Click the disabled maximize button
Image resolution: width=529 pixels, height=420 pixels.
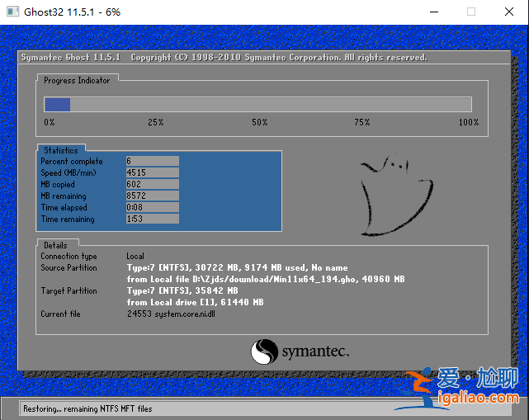click(471, 12)
